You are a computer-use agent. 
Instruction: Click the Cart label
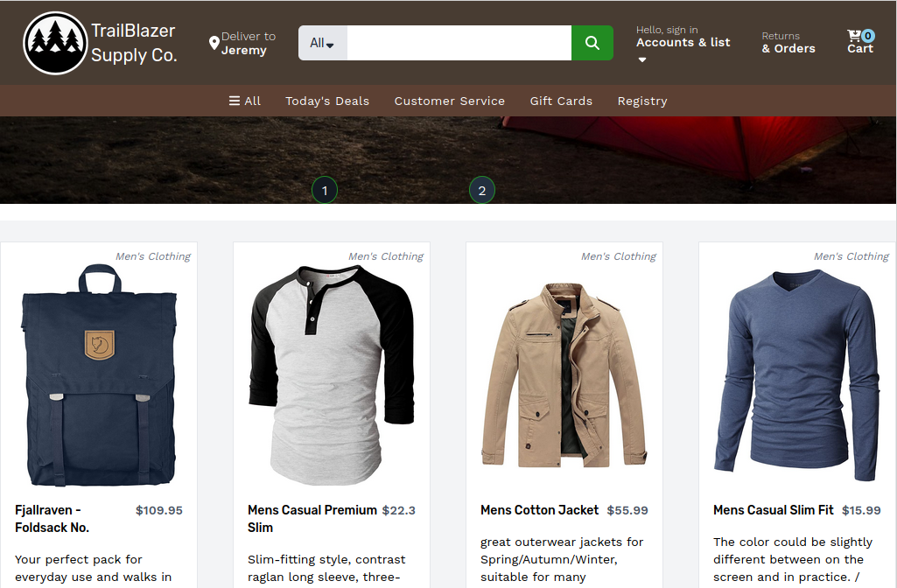click(x=860, y=49)
